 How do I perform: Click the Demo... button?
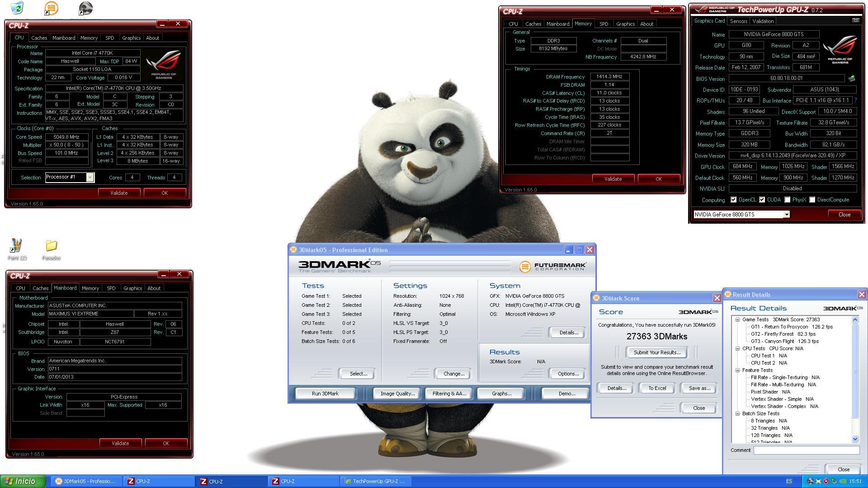(566, 394)
